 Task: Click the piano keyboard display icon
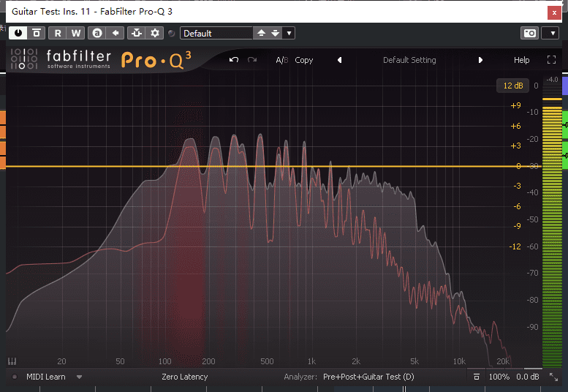pos(12,361)
